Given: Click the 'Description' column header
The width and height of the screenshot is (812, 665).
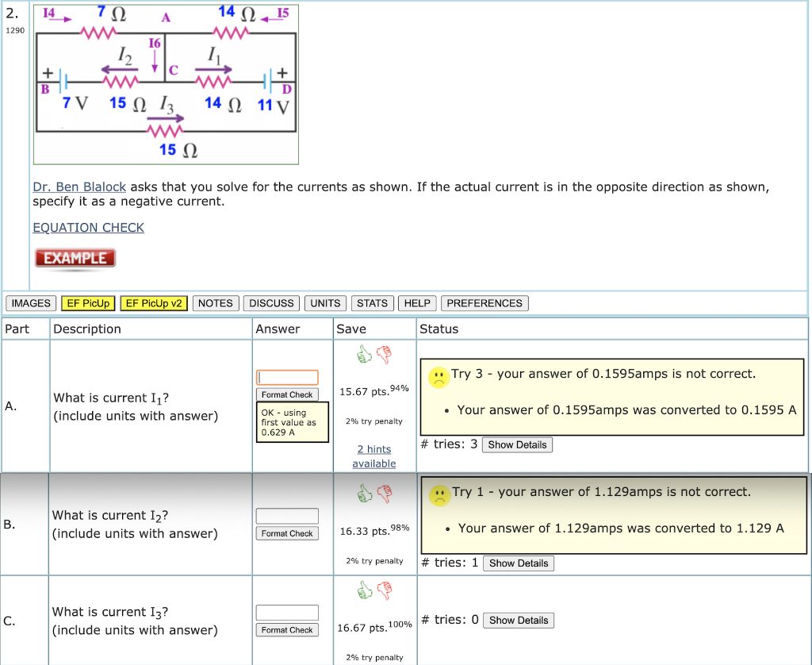Looking at the screenshot, I should point(87,329).
